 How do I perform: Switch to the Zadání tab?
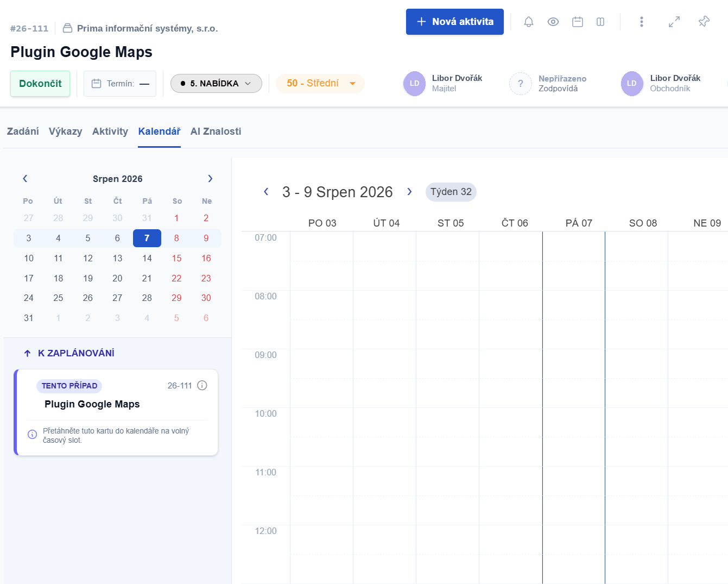pyautogui.click(x=23, y=131)
